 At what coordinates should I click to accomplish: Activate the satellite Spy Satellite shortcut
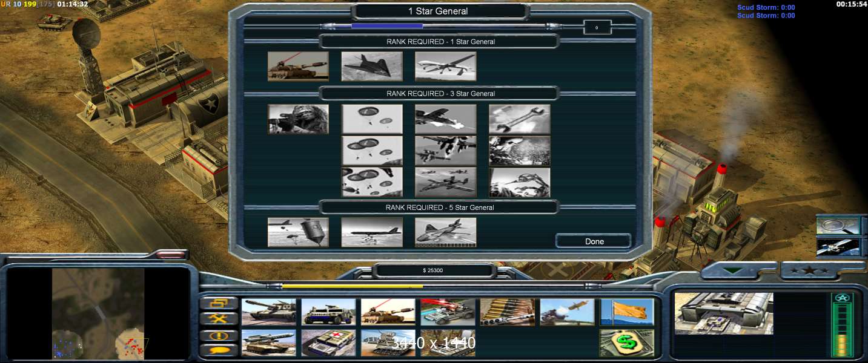pos(838,247)
